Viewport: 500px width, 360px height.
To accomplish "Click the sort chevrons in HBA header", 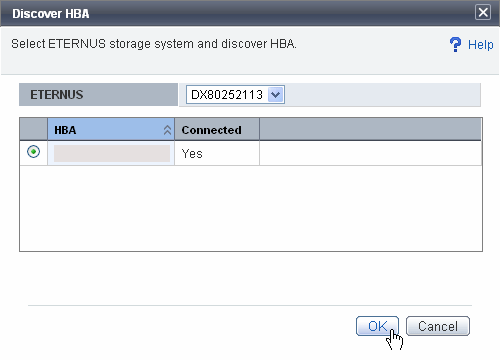I will tap(167, 130).
